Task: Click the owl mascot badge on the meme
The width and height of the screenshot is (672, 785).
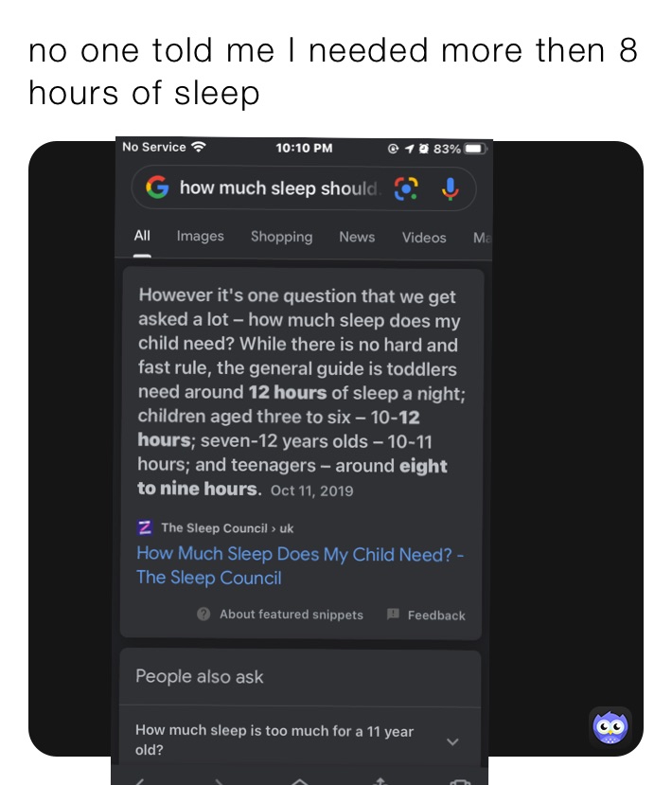Action: click(x=610, y=726)
